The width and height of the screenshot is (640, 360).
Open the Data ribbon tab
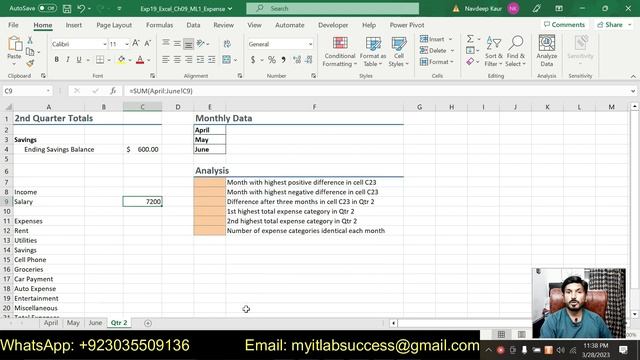pos(193,25)
